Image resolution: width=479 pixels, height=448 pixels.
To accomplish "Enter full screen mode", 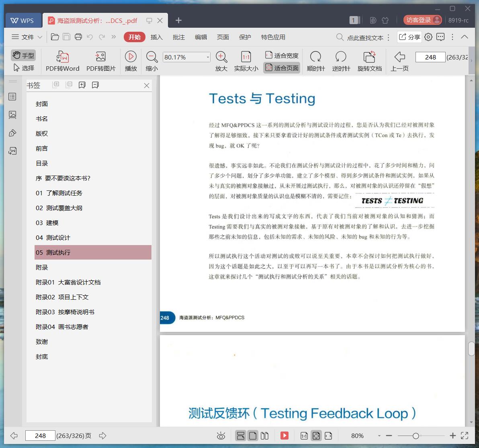I will point(465,436).
